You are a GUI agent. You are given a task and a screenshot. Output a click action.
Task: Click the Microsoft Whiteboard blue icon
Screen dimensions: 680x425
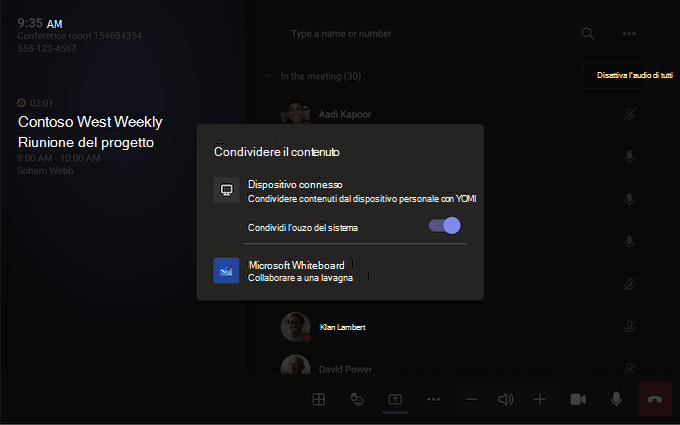(226, 271)
